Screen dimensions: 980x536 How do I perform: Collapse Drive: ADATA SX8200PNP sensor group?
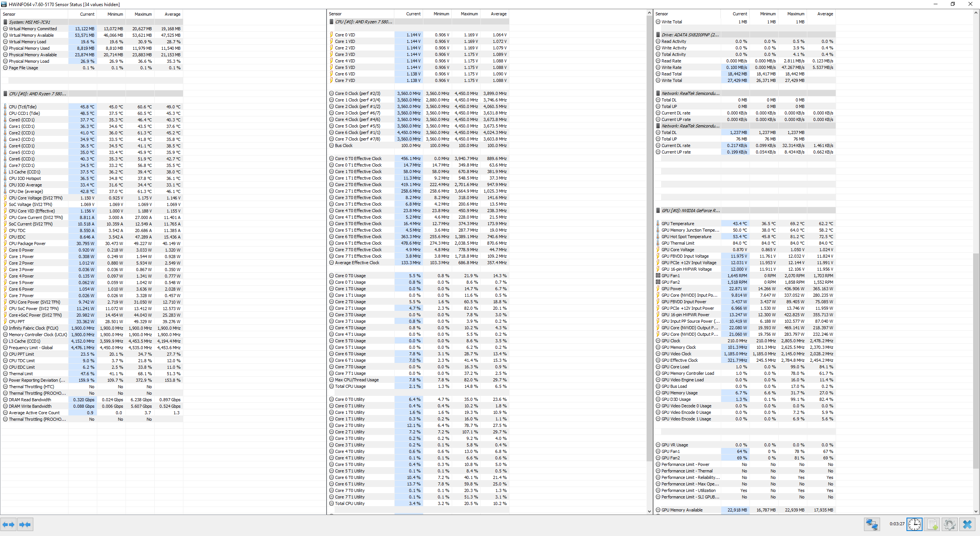click(690, 35)
